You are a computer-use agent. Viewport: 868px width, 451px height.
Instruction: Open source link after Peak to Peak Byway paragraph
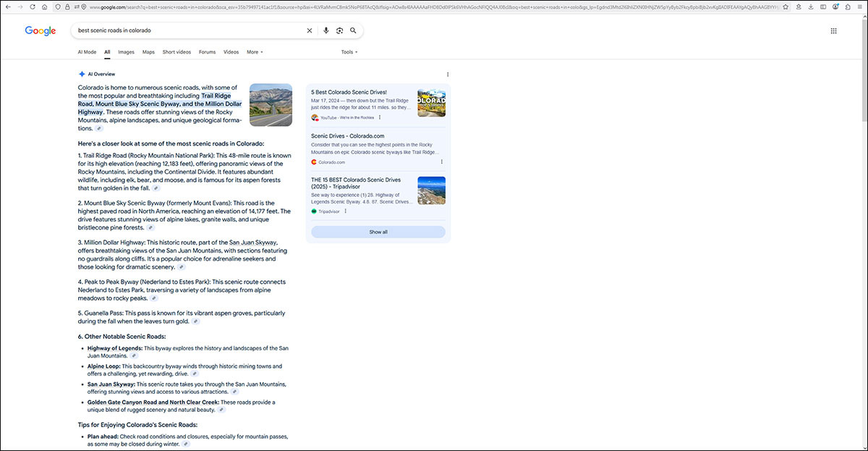tap(154, 298)
